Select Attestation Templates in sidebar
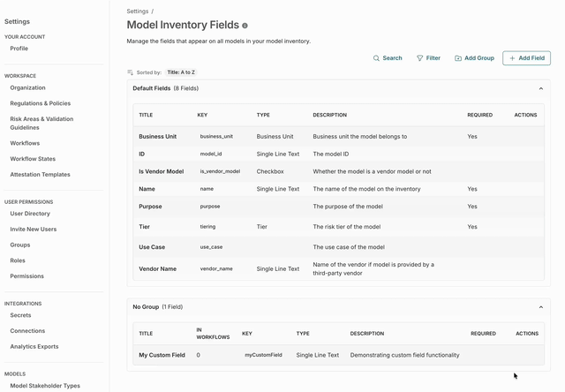 coord(40,175)
